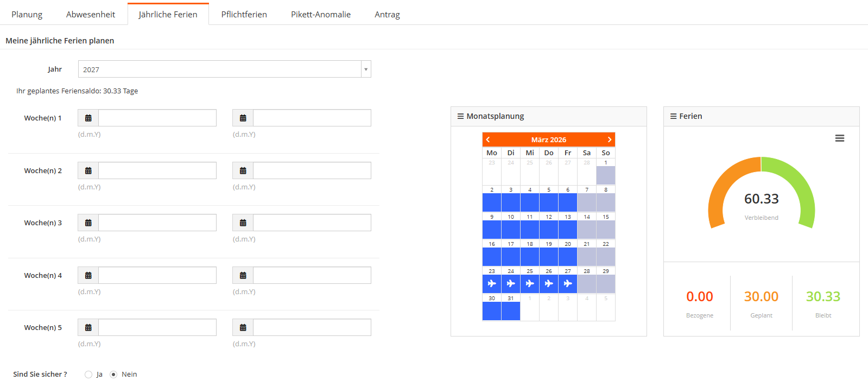Switch to the Pflichtferien tab
The width and height of the screenshot is (868, 387).
pyautogui.click(x=244, y=15)
